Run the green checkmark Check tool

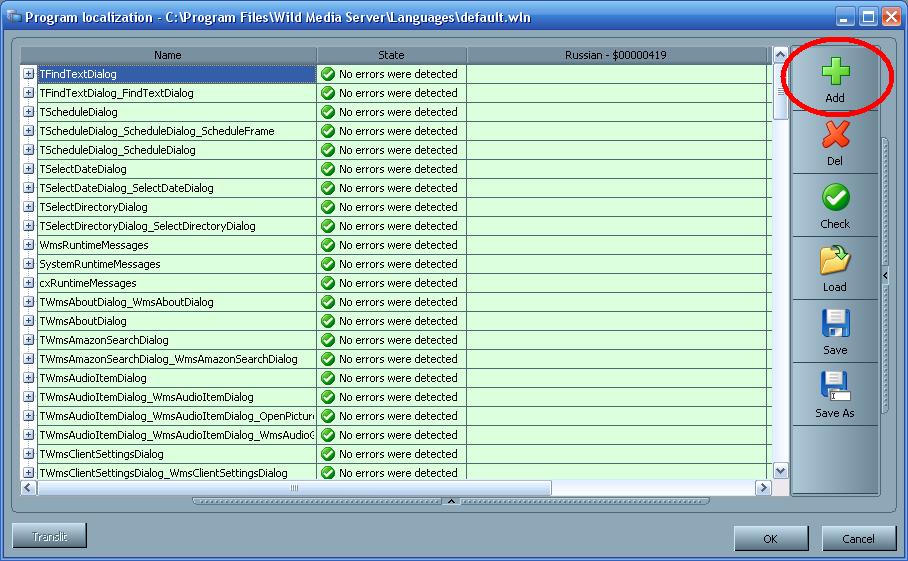pyautogui.click(x=835, y=198)
